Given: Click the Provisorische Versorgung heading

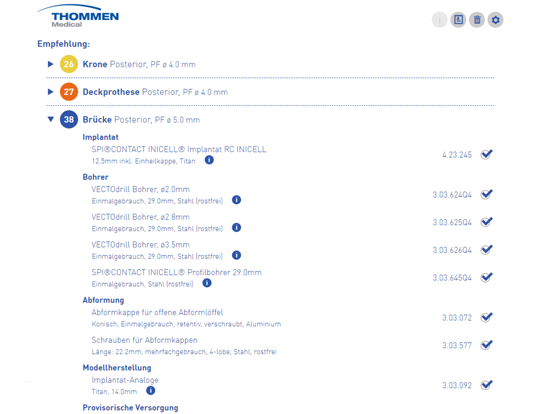Looking at the screenshot, I should click(x=130, y=408).
